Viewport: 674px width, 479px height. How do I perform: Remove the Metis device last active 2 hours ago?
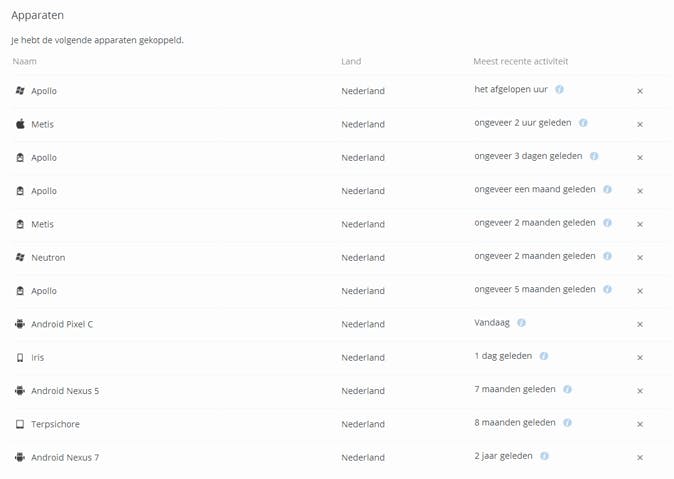[x=640, y=124]
